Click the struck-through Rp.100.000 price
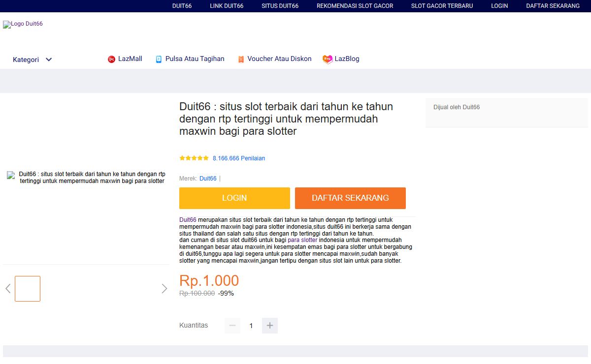 coord(197,293)
